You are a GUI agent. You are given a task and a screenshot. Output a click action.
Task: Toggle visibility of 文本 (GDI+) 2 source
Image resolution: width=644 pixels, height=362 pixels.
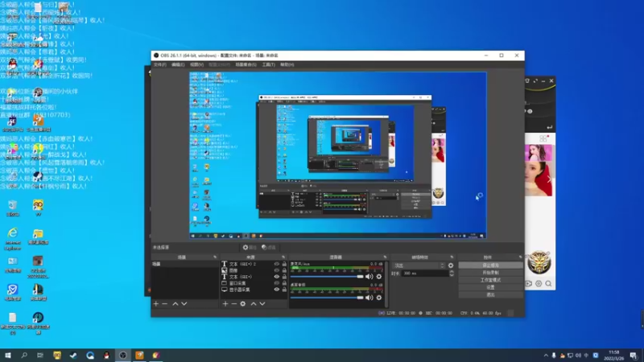pos(276,264)
